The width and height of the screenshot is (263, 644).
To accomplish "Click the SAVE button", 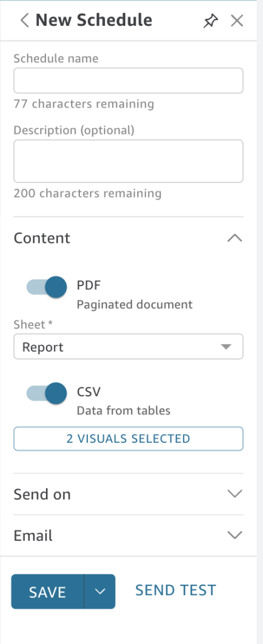I will click(48, 591).
